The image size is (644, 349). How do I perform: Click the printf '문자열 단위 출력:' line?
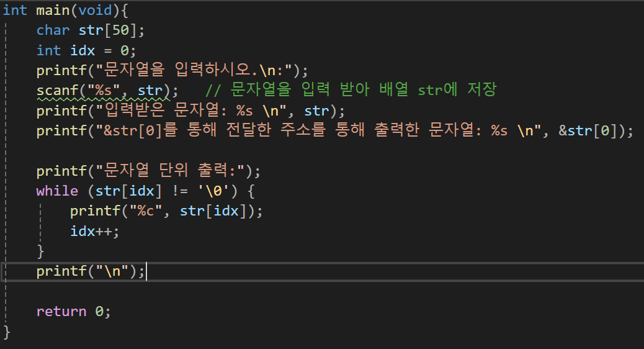148,171
